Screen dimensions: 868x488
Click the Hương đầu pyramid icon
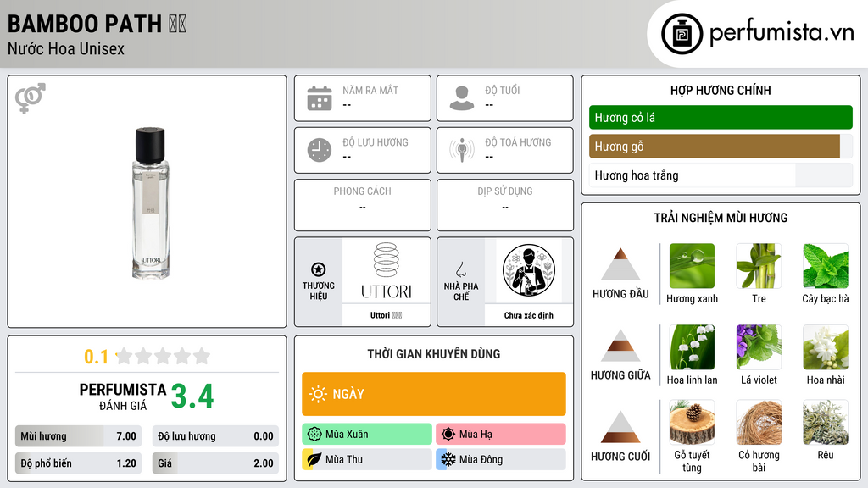[x=620, y=264]
